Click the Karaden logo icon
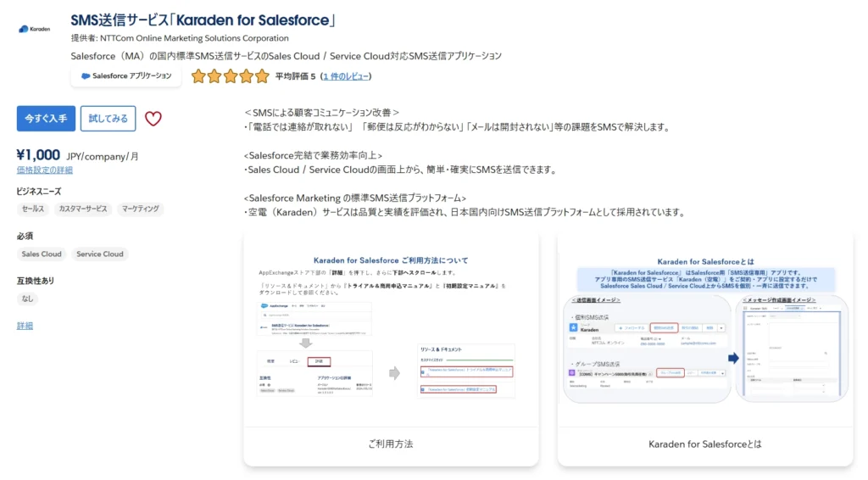The image size is (868, 480). 35,28
